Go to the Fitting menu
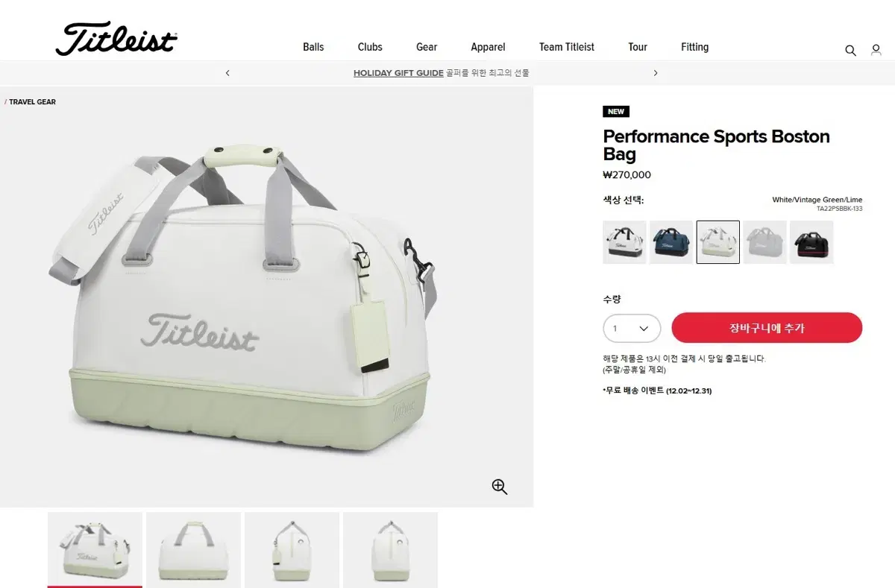 point(694,47)
